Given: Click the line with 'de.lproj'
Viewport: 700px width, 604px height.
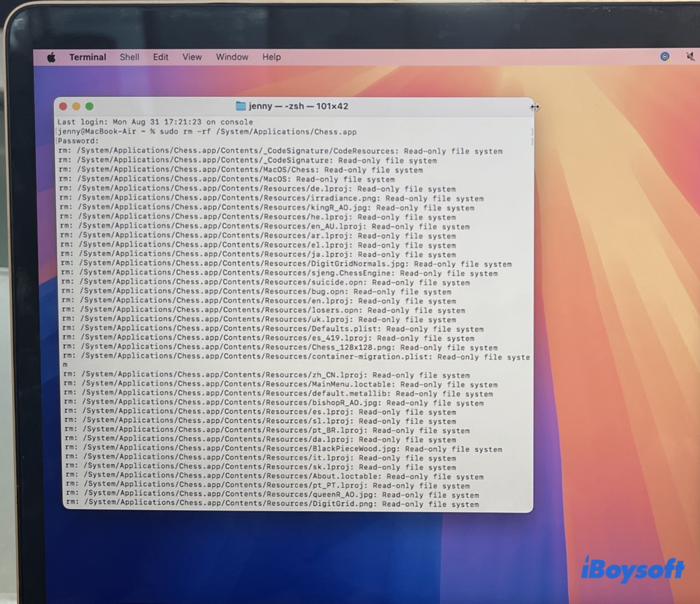Looking at the screenshot, I should pyautogui.click(x=257, y=189).
